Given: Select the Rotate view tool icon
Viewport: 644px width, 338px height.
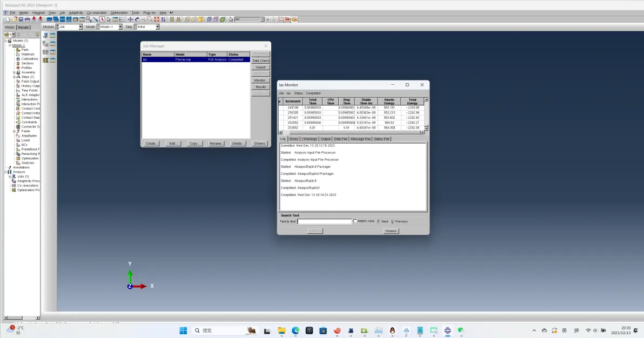Looking at the screenshot, I should click(137, 19).
